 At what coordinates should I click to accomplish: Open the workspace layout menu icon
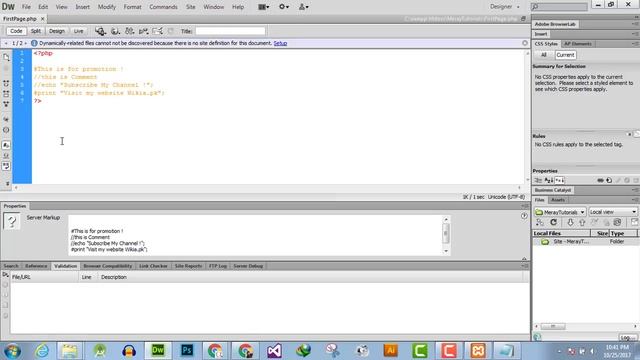263,7
